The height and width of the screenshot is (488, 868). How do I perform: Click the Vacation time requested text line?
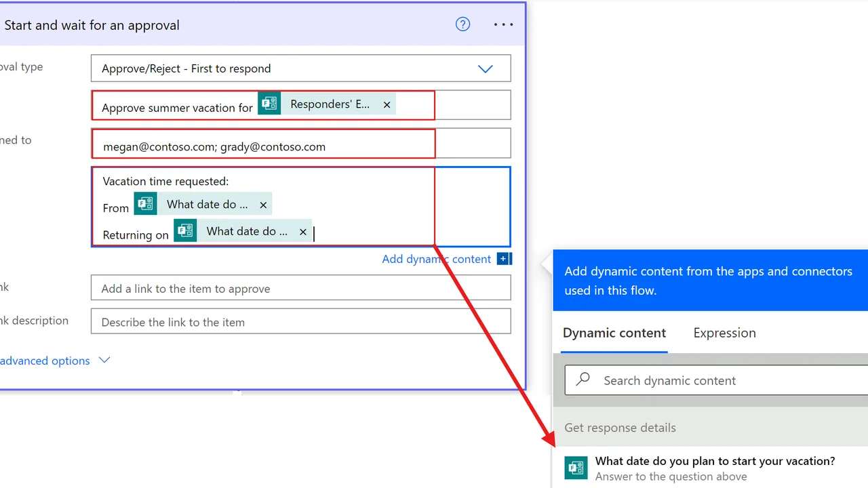166,181
